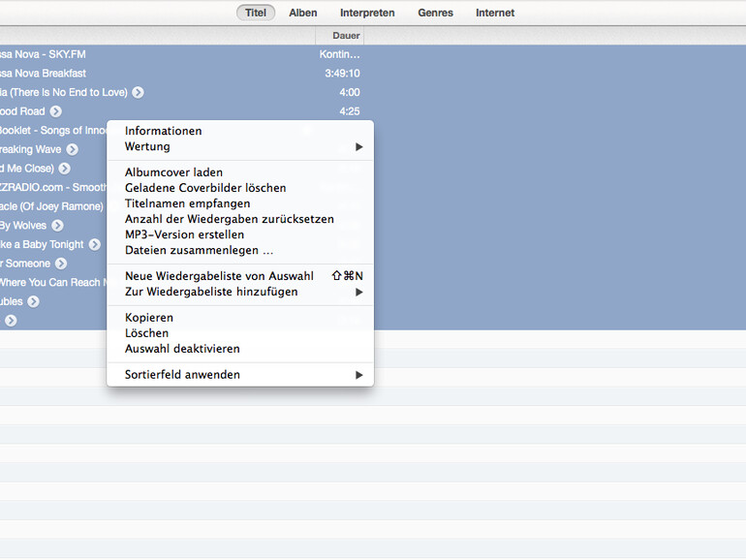The width and height of the screenshot is (746, 560).
Task: Click Anzahl der Wiedergaben zurücksetzen
Action: (x=240, y=219)
